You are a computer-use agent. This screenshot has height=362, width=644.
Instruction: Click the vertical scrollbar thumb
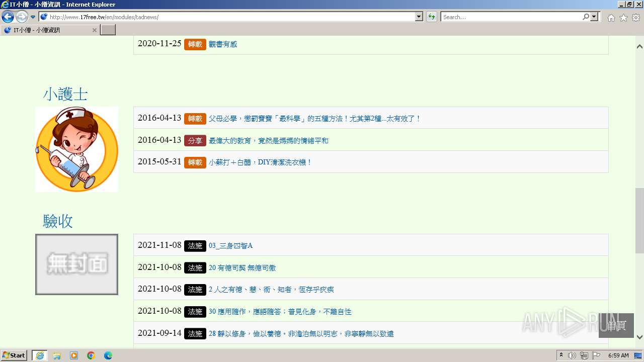pos(639,221)
